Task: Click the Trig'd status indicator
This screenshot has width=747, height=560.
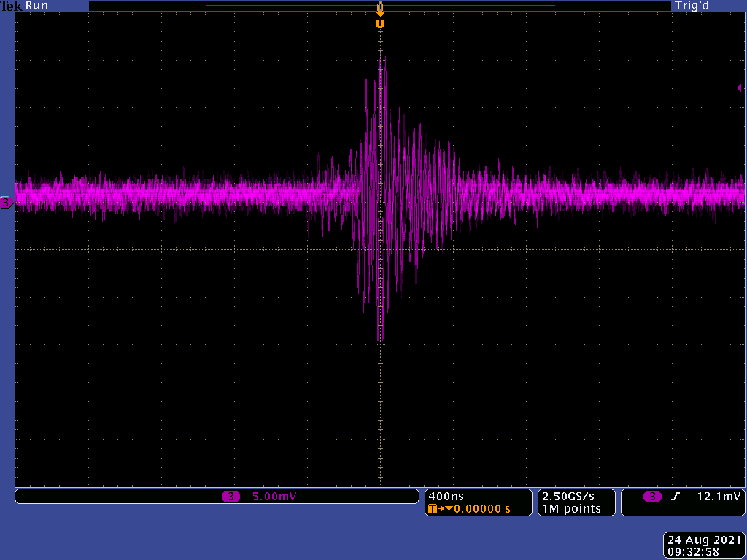Action: click(x=692, y=6)
